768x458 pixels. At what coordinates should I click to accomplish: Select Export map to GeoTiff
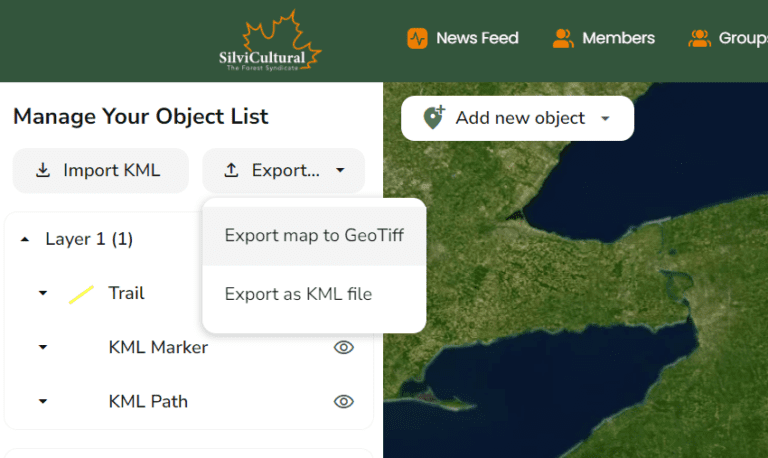coord(313,236)
